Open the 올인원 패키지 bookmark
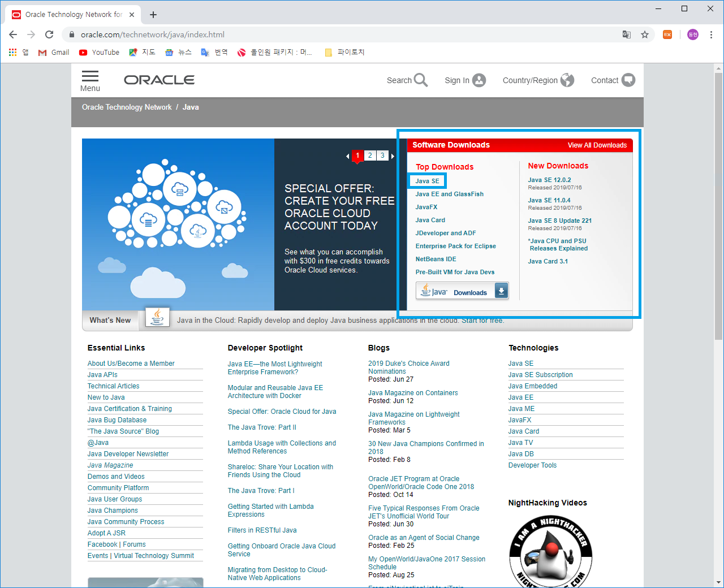Screen dimensions: 724x588 click(x=274, y=53)
